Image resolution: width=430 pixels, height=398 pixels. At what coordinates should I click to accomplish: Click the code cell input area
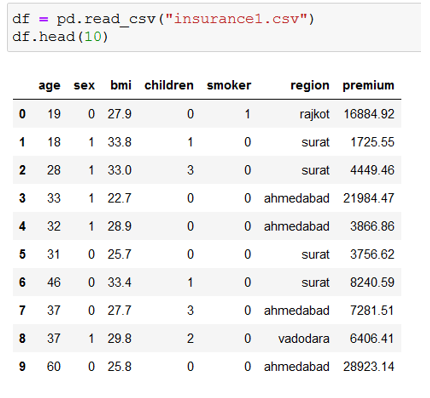coord(214,28)
